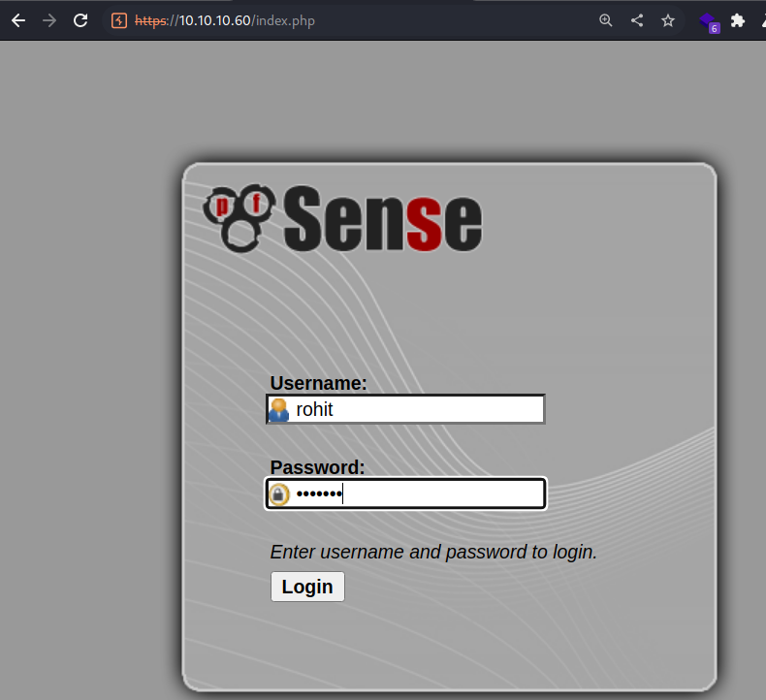Open the Extensions puzzle piece menu
The height and width of the screenshot is (700, 766).
tap(737, 20)
